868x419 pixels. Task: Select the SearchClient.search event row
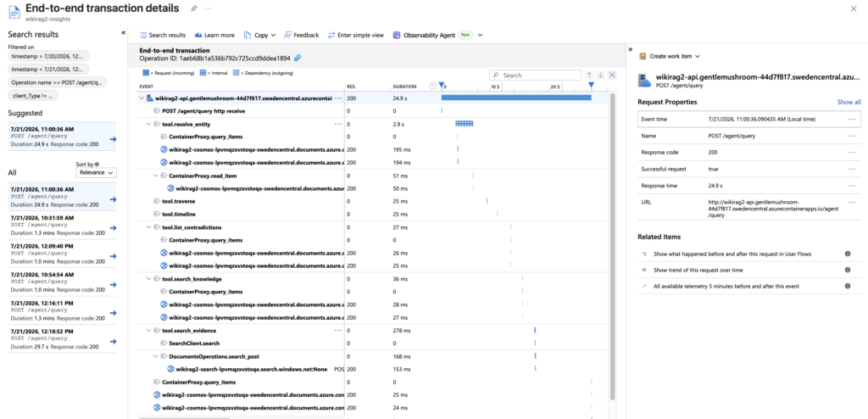click(374, 343)
